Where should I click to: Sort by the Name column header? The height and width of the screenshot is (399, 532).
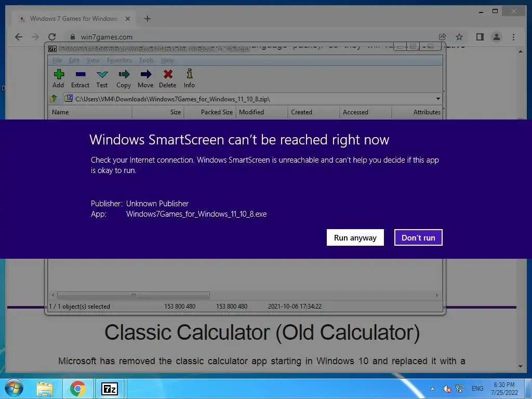point(90,112)
